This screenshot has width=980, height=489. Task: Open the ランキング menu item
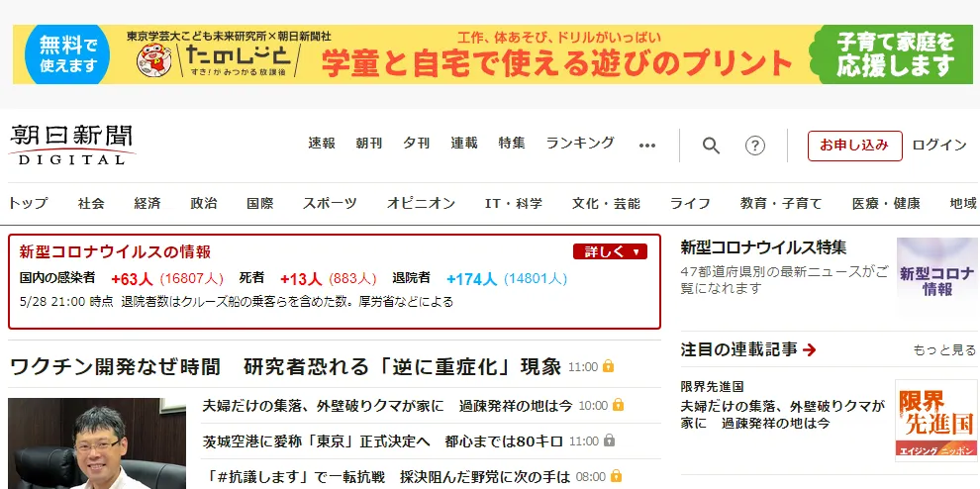580,144
